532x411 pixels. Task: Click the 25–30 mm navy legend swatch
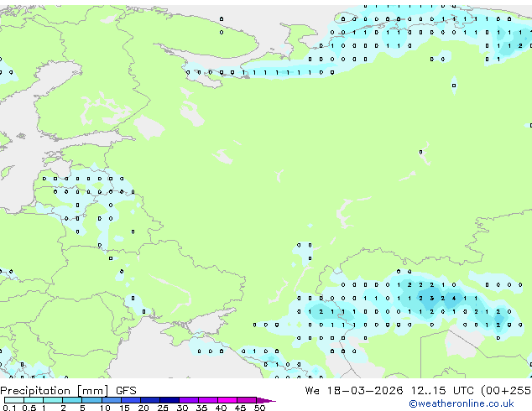170,400
